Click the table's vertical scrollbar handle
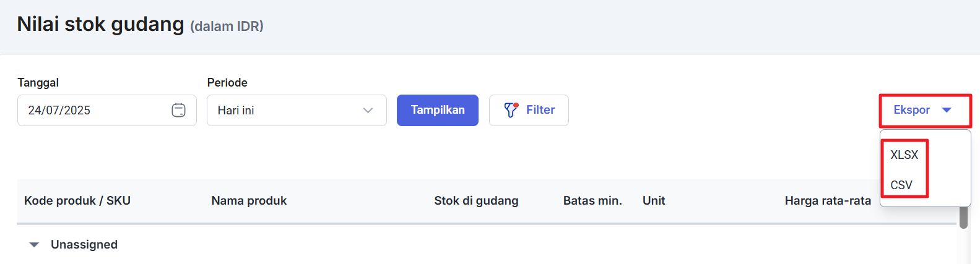 pyautogui.click(x=963, y=218)
